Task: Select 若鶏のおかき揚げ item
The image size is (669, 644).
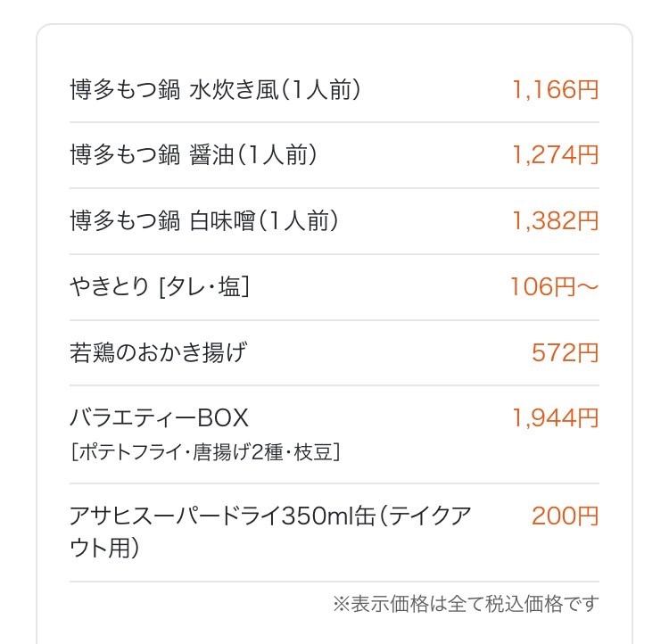Action: pos(158,353)
